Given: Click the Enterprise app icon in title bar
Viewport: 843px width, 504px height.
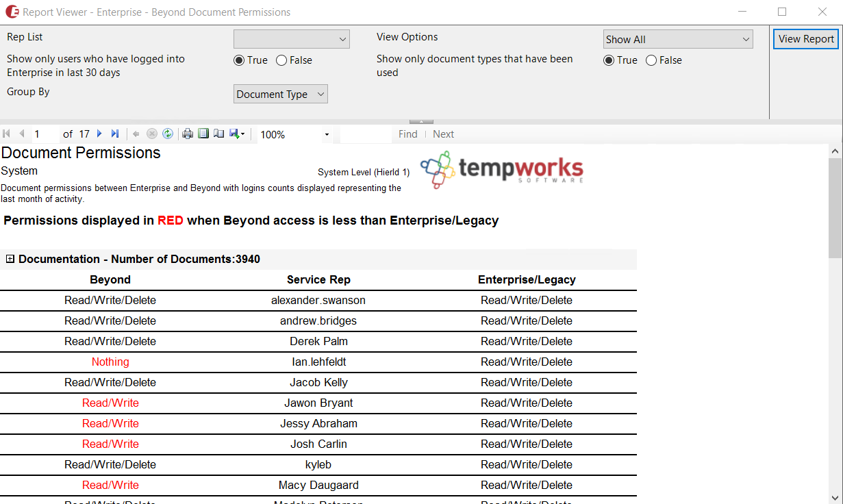Looking at the screenshot, I should (x=12, y=12).
